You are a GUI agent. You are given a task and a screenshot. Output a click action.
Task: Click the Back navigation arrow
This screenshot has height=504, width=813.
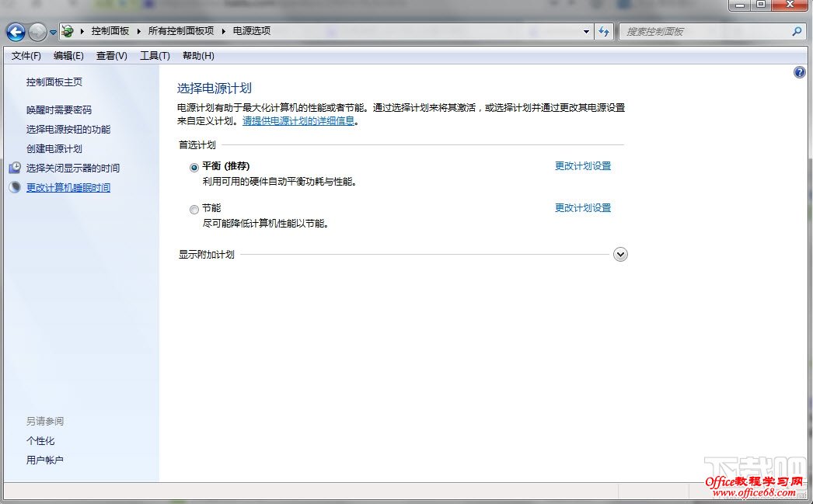point(16,31)
